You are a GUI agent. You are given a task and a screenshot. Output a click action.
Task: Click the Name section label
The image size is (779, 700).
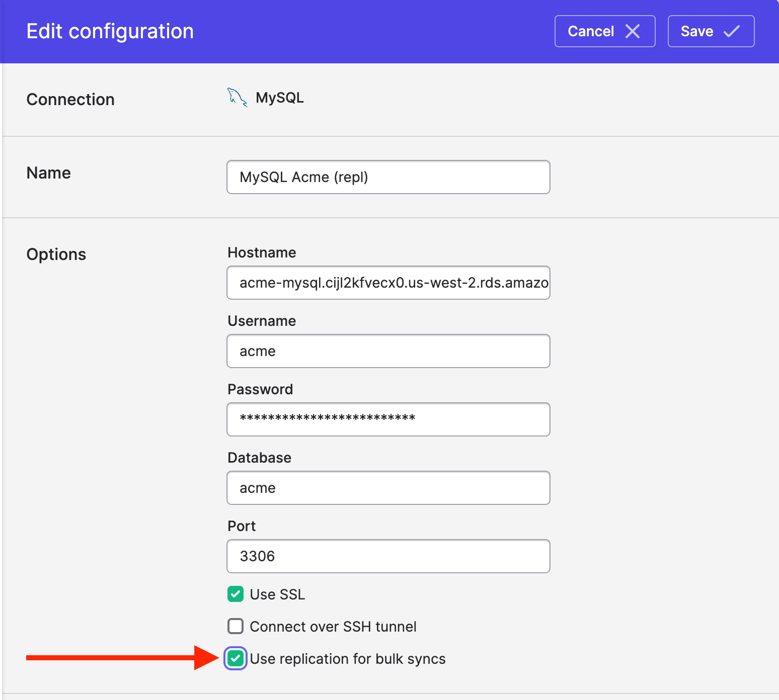coord(48,173)
